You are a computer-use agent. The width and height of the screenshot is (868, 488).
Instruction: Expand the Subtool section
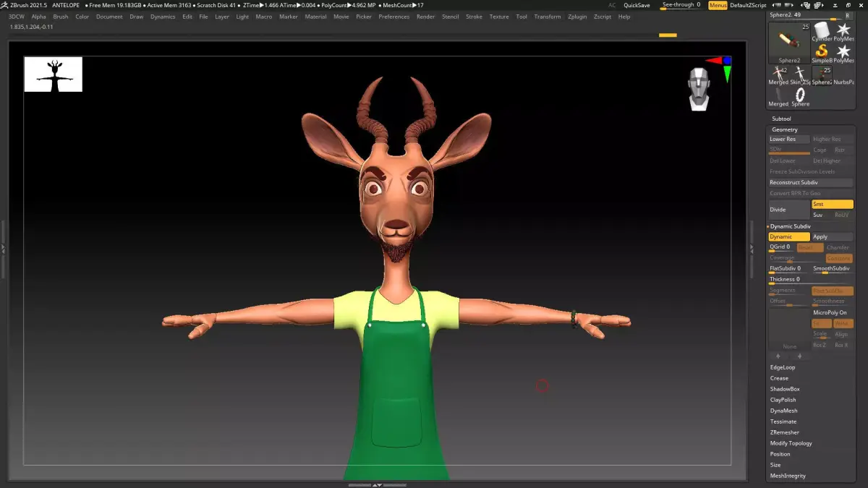pos(781,119)
